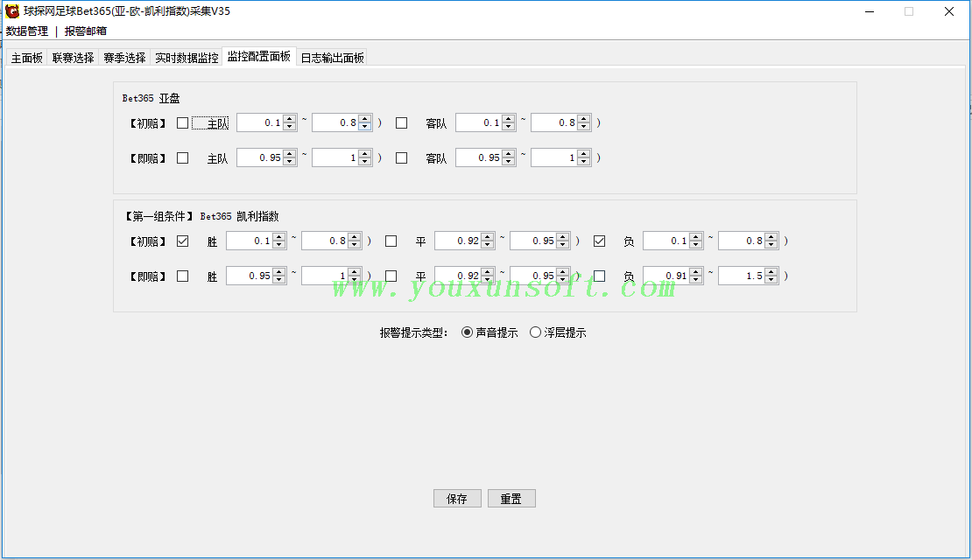Increase 亚盘 即赔 客队 minimum 0.95
The width and height of the screenshot is (972, 560).
tap(509, 154)
